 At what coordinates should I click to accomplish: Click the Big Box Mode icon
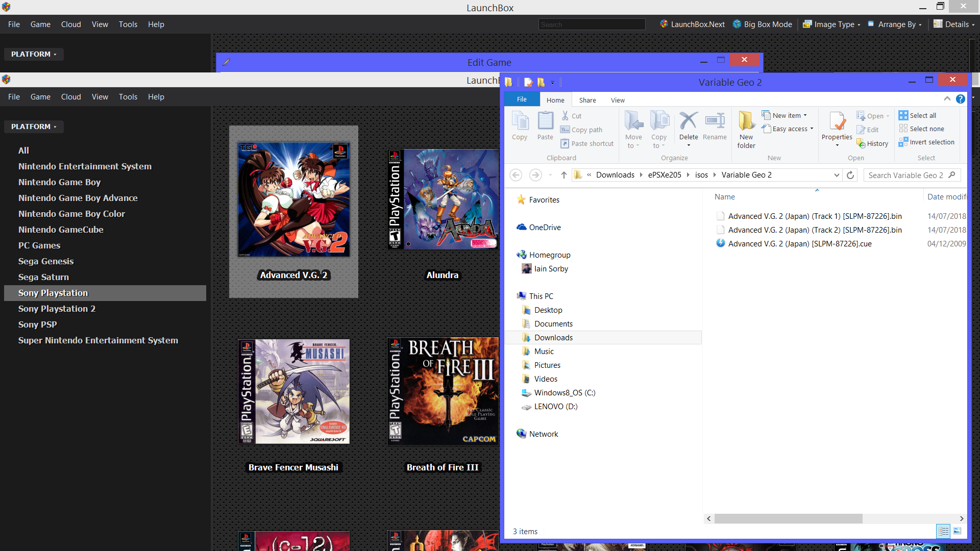[x=737, y=24]
